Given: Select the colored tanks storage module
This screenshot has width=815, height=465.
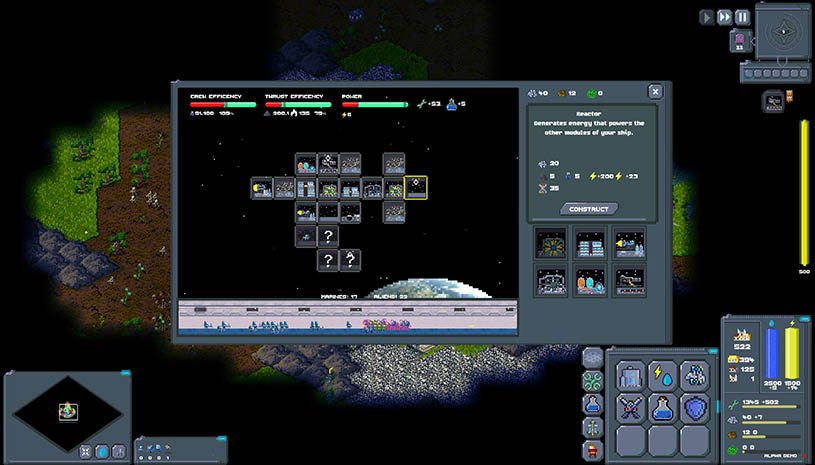Looking at the screenshot, I should tap(590, 281).
